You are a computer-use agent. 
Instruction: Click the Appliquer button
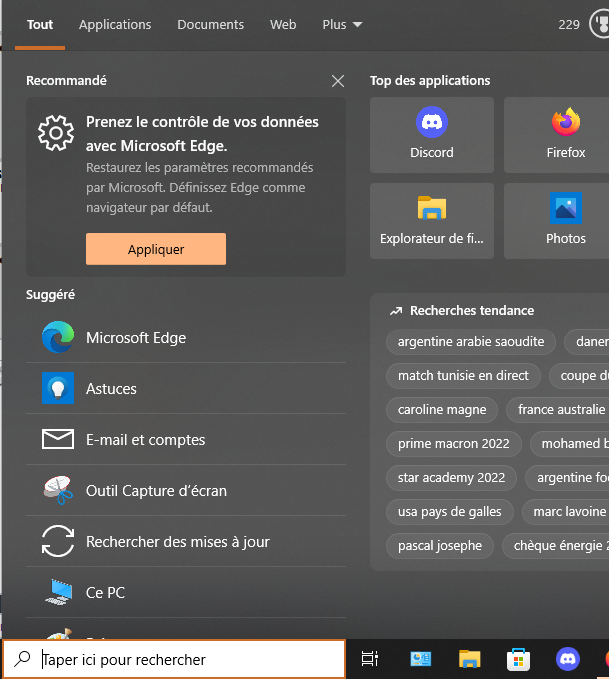[156, 249]
